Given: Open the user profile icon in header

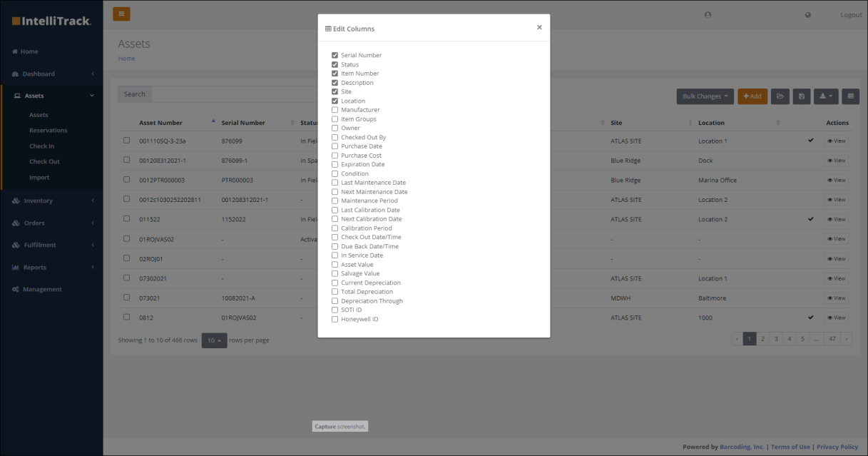Looking at the screenshot, I should pos(708,15).
